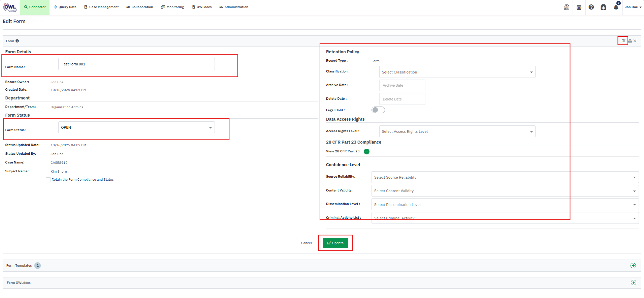Expand the Form Templates section
Image resolution: width=644 pixels, height=298 pixels.
(x=633, y=266)
